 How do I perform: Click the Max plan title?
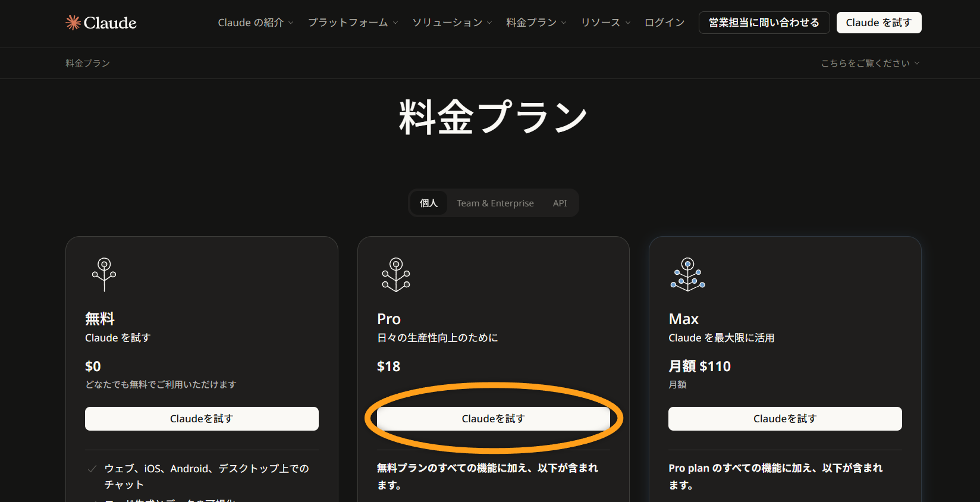pyautogui.click(x=684, y=319)
